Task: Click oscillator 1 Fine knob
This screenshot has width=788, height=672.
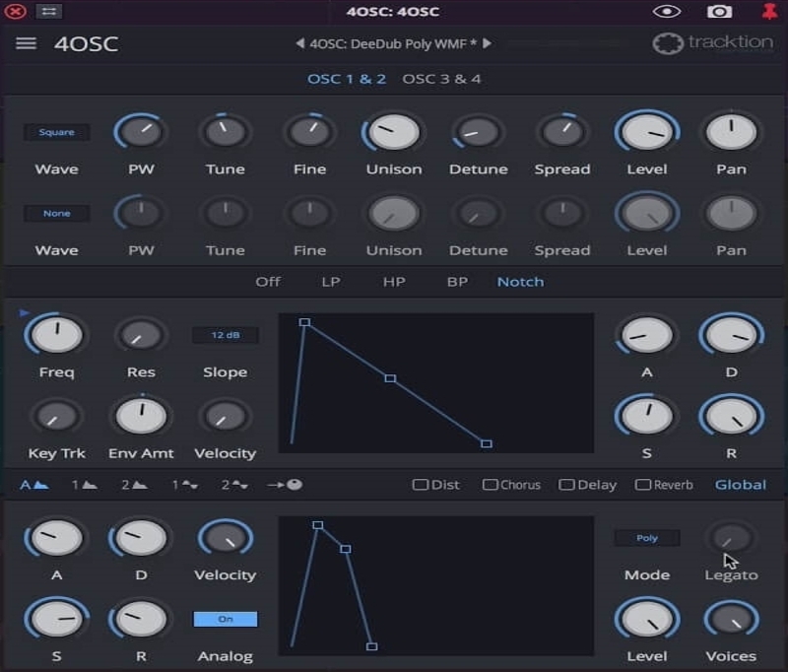Action: pos(309,132)
